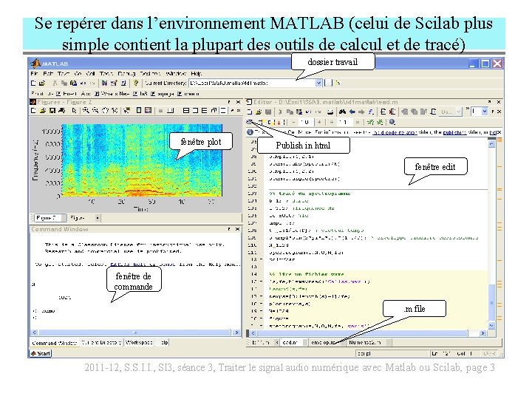Open the Cell menu
This screenshot has height=399, width=532.
91,73
